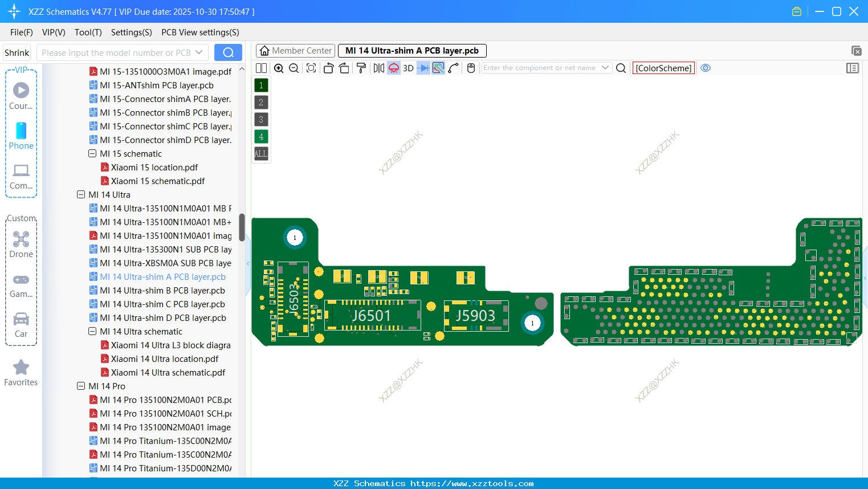Select the paint roller color tool
Viewport: 868px width, 489px height.
(361, 68)
